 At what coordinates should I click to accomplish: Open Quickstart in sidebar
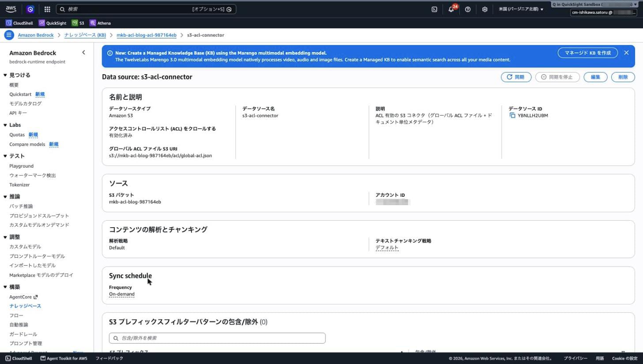(x=20, y=94)
